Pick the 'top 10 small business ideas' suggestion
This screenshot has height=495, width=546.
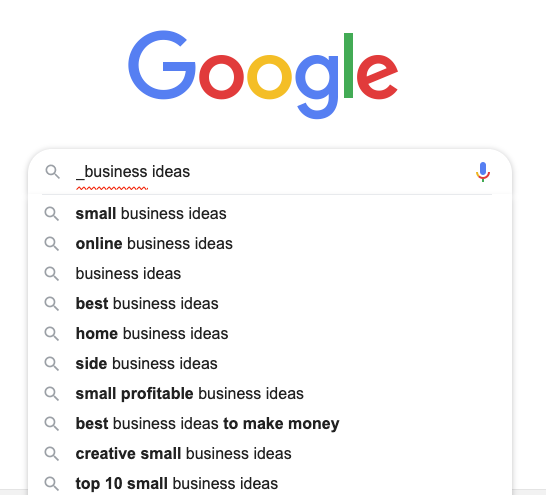(270, 484)
